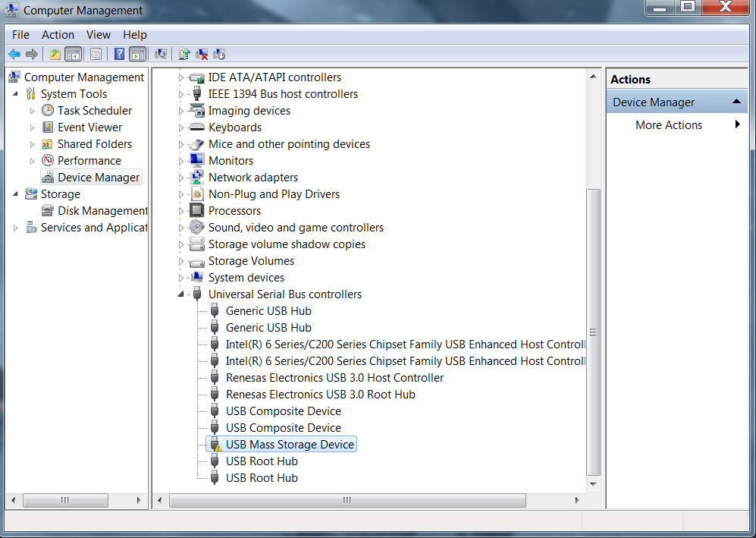756x538 pixels.
Task: Open the View menu
Action: coord(99,35)
